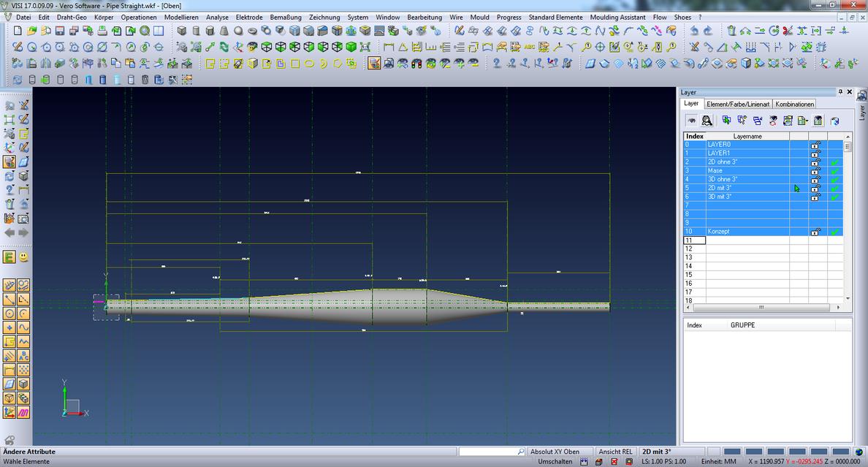This screenshot has height=467, width=868.
Task: Select the cylinder solid creation tool
Action: (196, 31)
